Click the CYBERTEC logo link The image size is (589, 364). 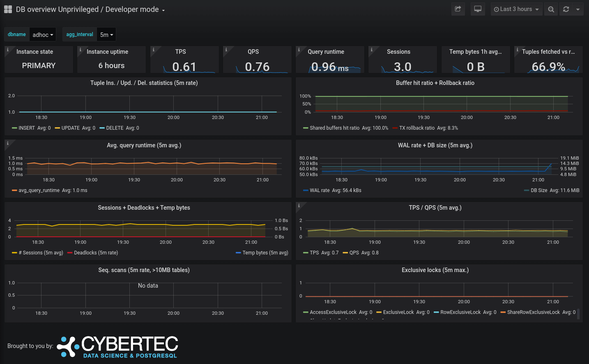(x=118, y=346)
